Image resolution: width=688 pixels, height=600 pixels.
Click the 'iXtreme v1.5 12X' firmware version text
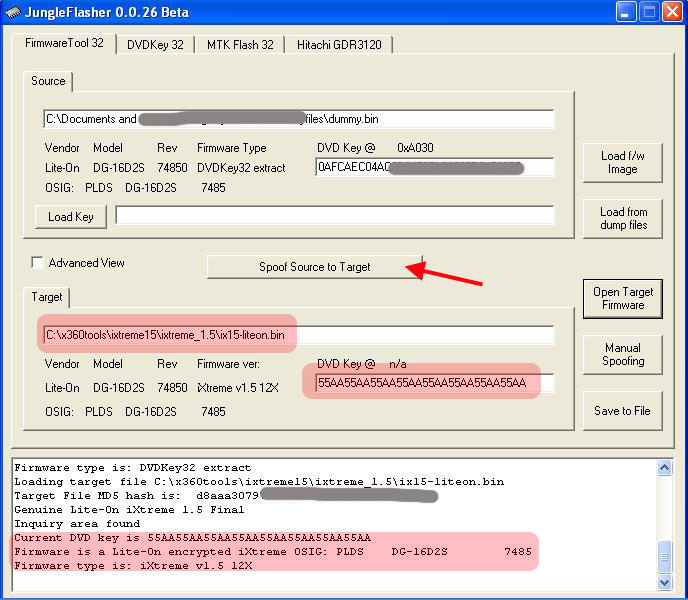[238, 388]
